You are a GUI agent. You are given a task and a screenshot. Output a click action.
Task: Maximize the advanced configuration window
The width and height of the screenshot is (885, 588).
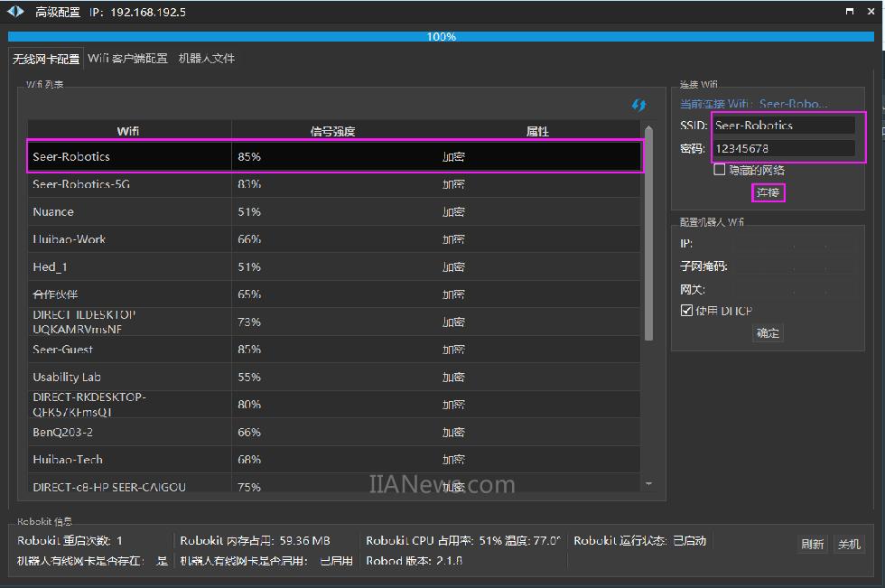pyautogui.click(x=849, y=12)
